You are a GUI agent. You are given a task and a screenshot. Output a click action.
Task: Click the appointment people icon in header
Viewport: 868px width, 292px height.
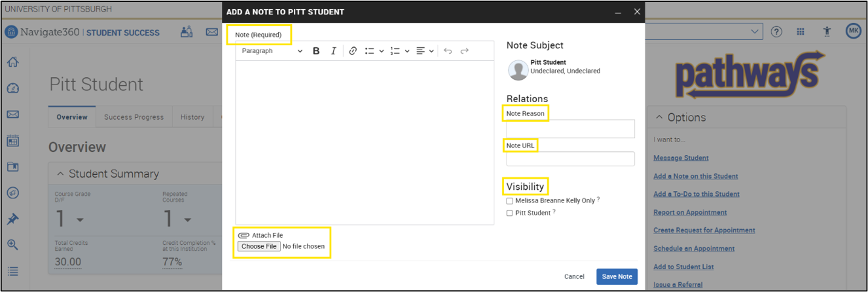[187, 31]
